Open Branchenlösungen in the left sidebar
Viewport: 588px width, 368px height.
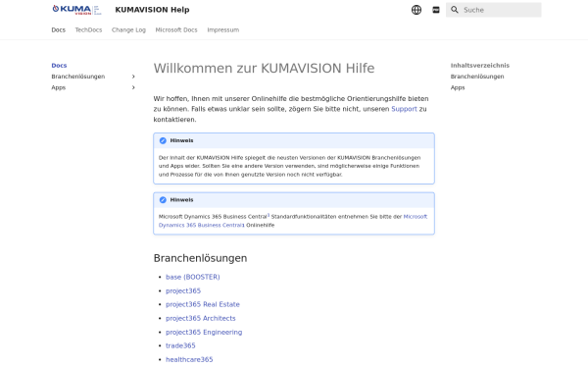tap(78, 77)
